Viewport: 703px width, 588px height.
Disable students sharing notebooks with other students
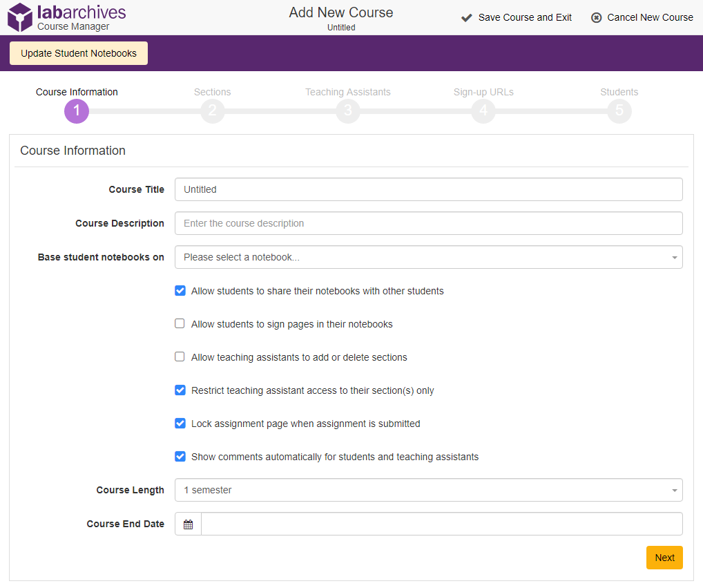click(180, 291)
